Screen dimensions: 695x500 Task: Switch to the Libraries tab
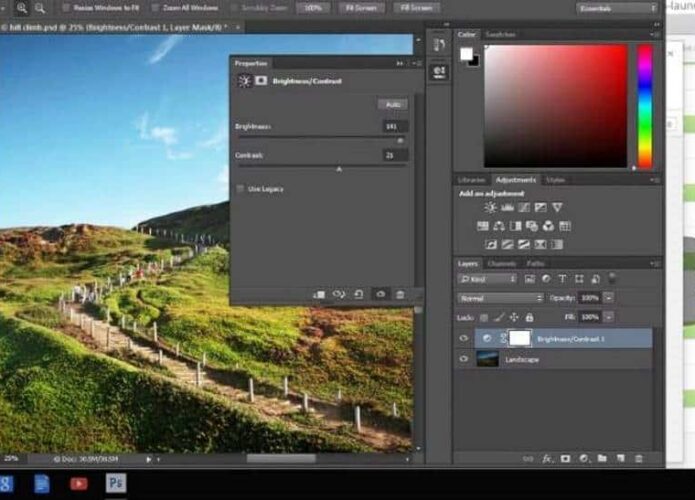pos(471,180)
